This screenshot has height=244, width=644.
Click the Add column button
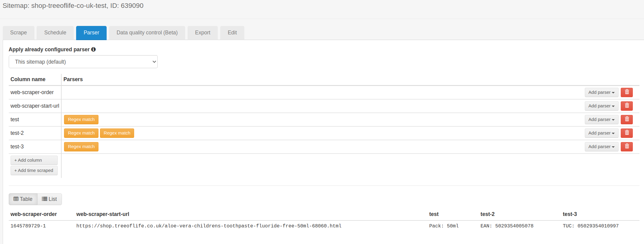tap(34, 160)
